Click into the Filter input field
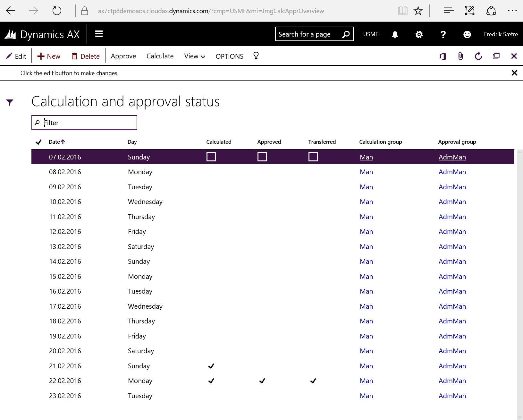523x420 pixels. click(x=88, y=123)
